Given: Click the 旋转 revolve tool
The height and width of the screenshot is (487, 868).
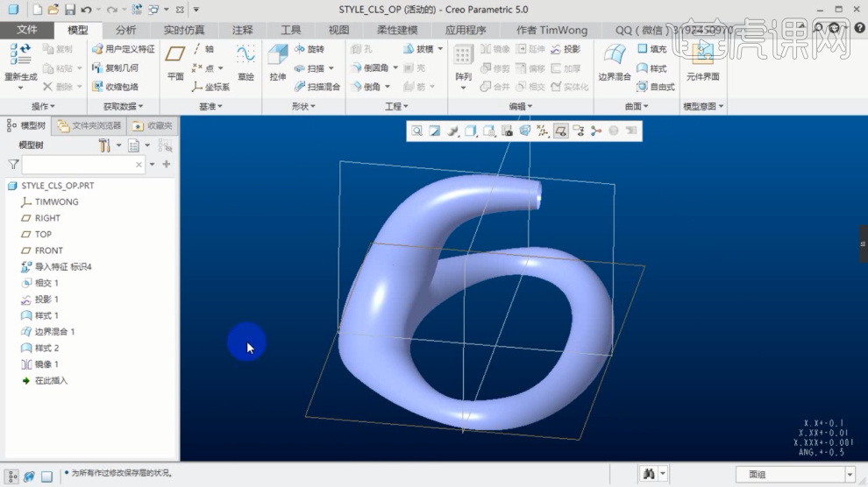Looking at the screenshot, I should tap(309, 50).
